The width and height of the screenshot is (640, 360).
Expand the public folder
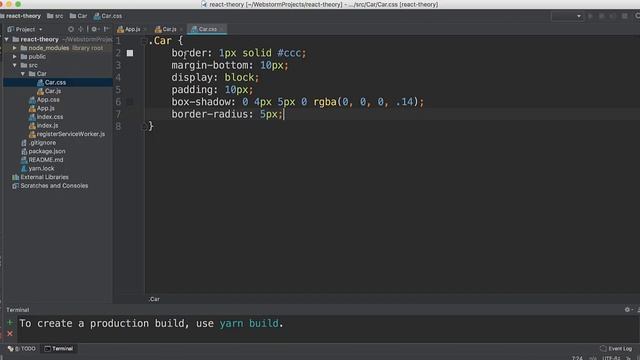coord(15,57)
